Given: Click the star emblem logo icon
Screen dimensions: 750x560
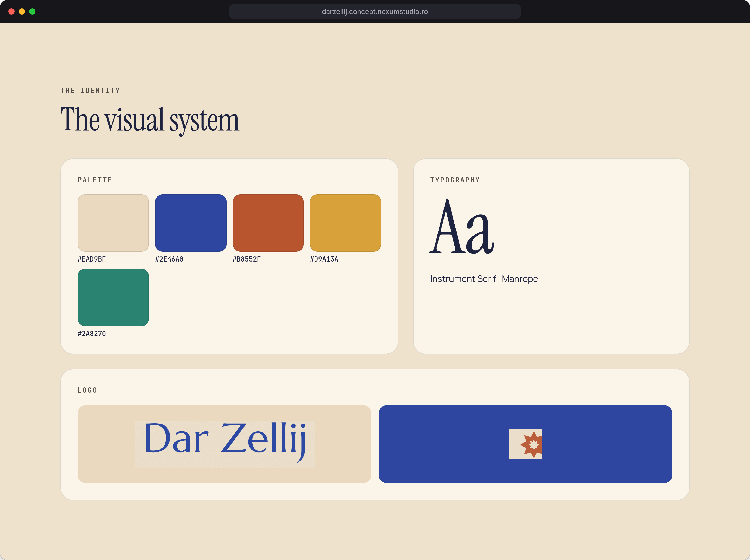Looking at the screenshot, I should click(x=525, y=444).
